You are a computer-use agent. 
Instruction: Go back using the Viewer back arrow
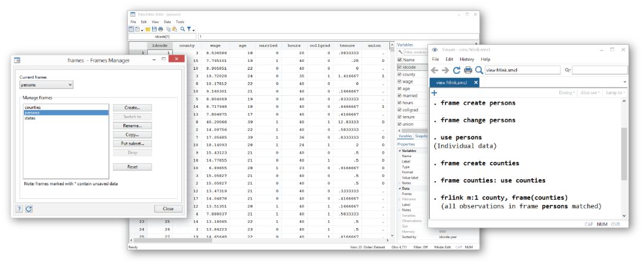point(435,70)
